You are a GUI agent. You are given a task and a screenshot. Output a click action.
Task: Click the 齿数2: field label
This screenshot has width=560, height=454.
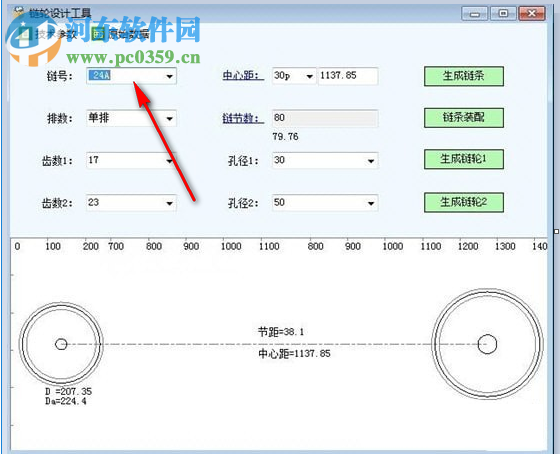point(57,203)
